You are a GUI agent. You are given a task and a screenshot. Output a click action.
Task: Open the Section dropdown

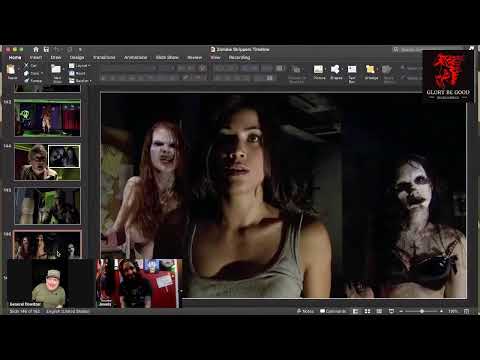click(x=80, y=80)
